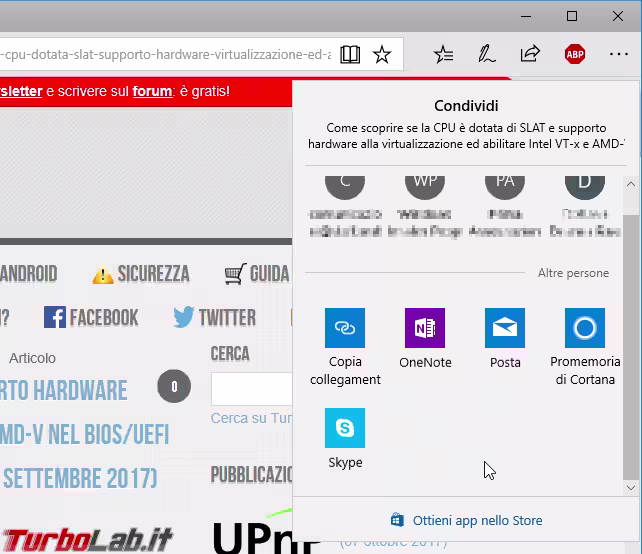Screen dimensions: 642x554
Task: Share the page with Skype
Action: pos(345,439)
